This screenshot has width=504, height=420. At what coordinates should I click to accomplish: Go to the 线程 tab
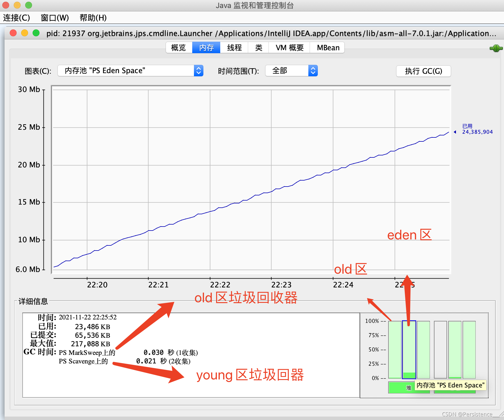(x=234, y=48)
